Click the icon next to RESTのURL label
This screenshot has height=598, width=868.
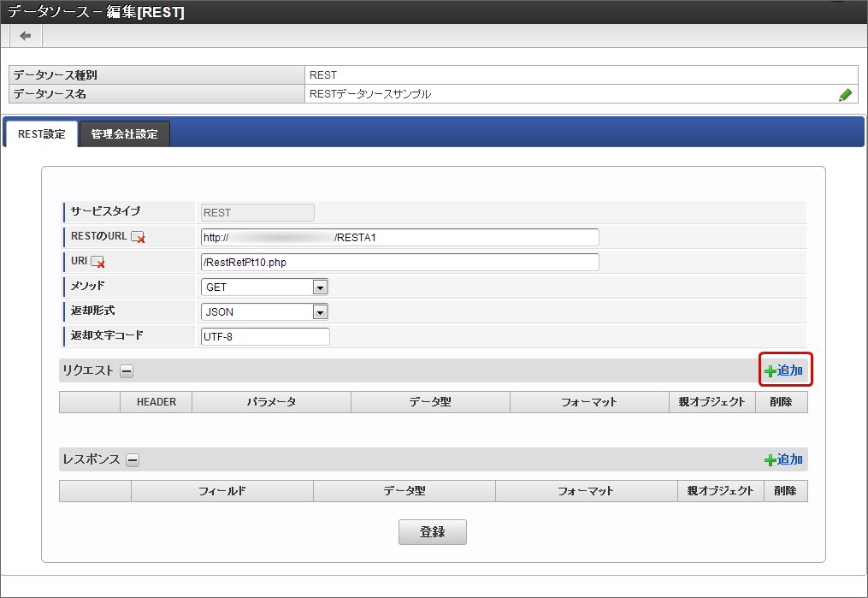(x=138, y=238)
